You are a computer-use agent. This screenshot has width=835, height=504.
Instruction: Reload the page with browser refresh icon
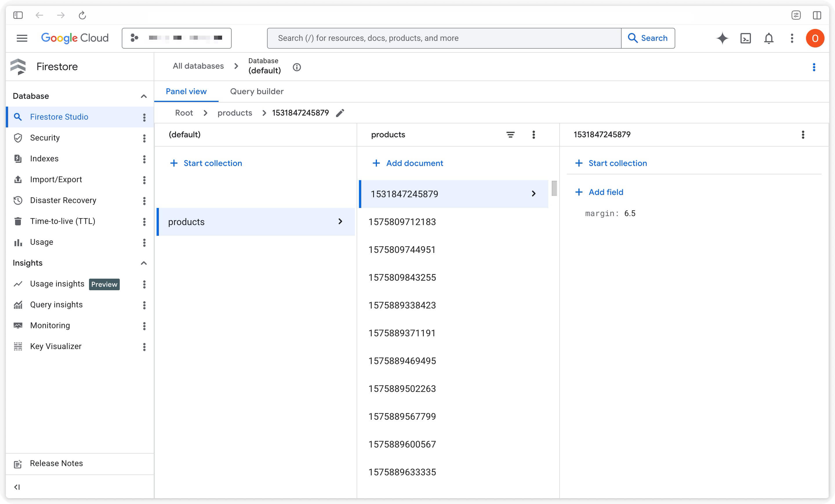(82, 15)
